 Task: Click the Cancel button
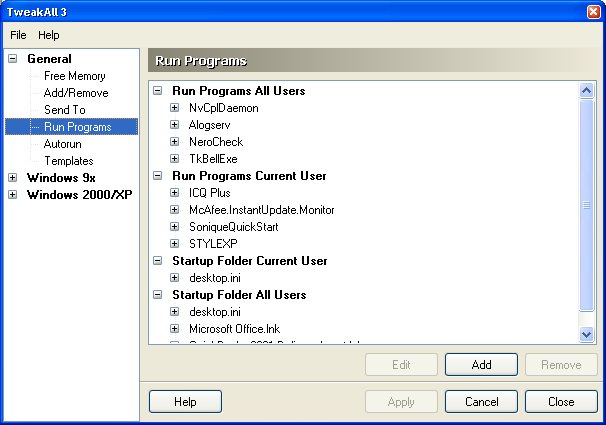(481, 402)
